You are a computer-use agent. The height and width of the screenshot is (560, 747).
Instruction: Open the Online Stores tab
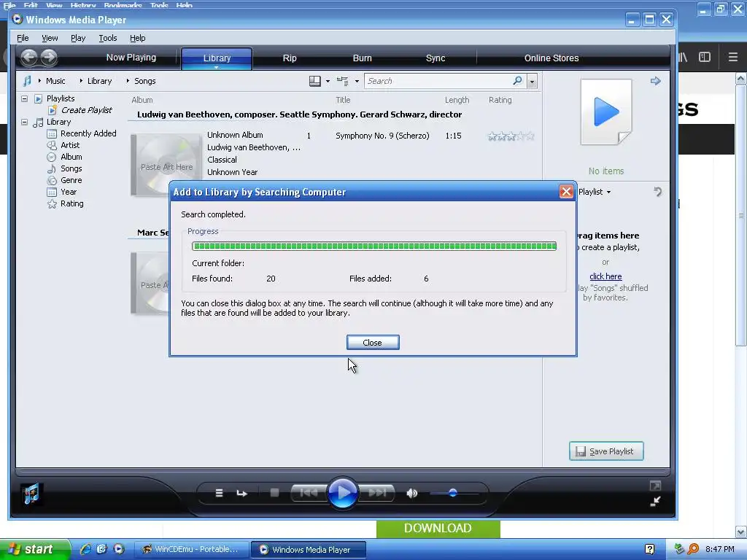tap(551, 58)
